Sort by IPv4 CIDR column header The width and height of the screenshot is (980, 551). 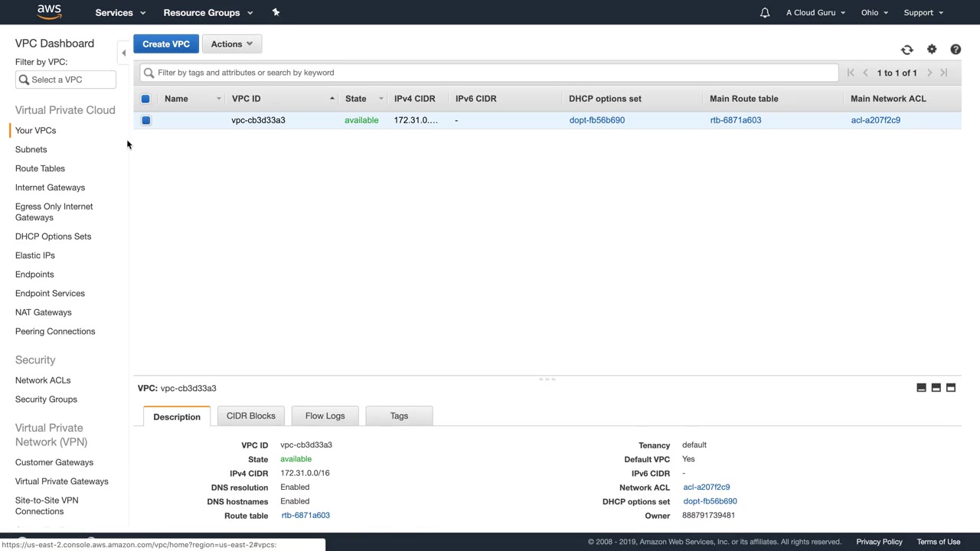point(415,99)
